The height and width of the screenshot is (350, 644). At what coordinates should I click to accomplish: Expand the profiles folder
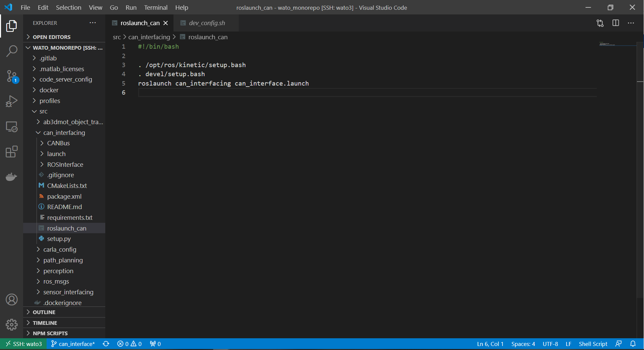pos(64,101)
